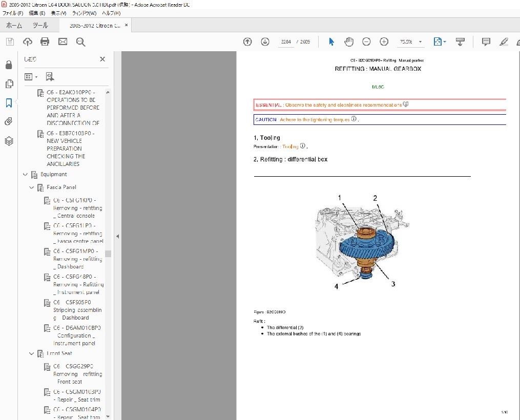Screen dimensions: 520x420
Task: Go to previous page arrow
Action: coord(247,41)
